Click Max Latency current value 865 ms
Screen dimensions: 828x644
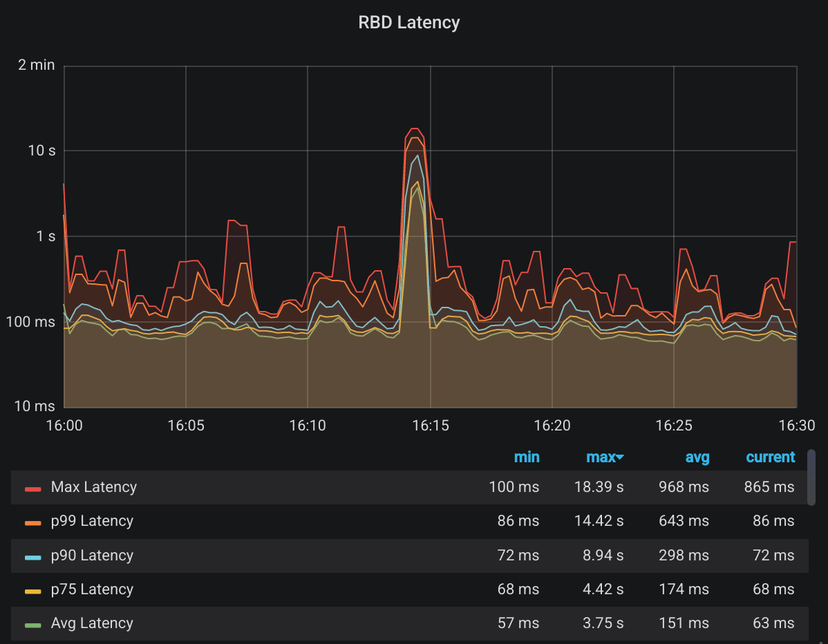tap(769, 486)
